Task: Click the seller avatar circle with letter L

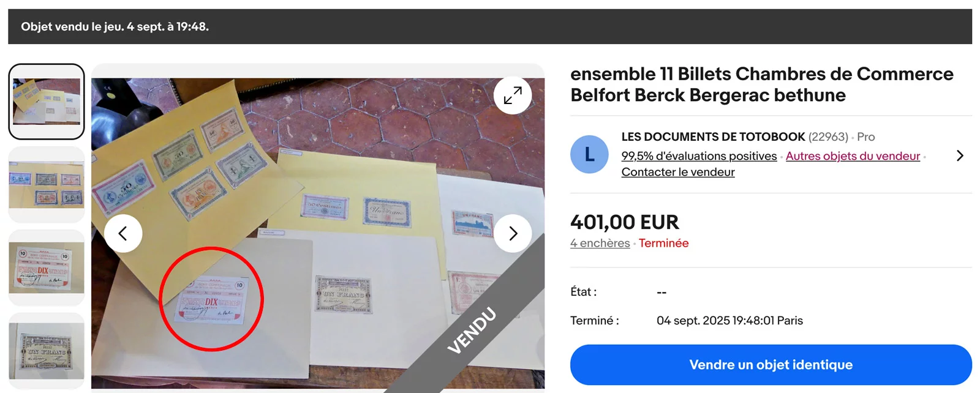Action: 589,154
